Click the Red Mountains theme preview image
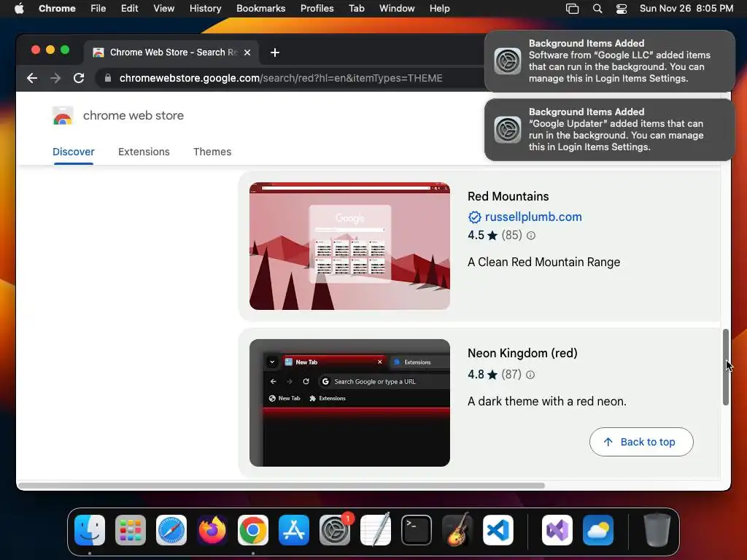This screenshot has height=560, width=747. click(x=349, y=246)
